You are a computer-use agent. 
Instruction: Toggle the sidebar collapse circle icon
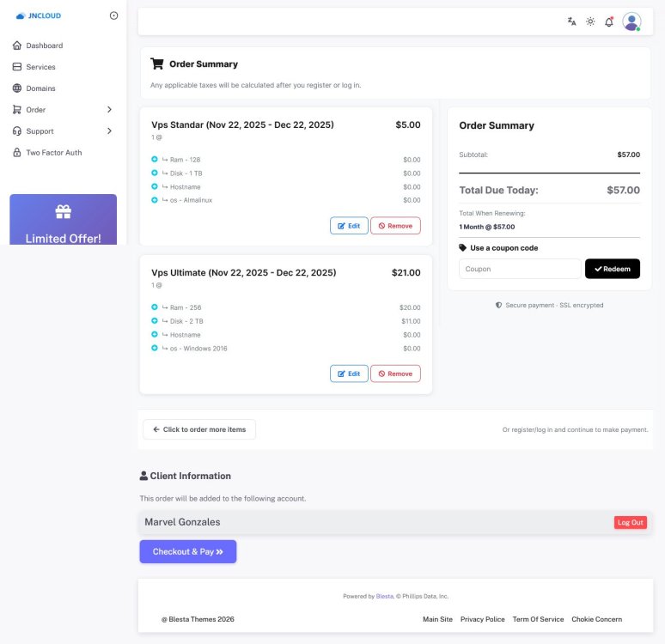pyautogui.click(x=114, y=15)
